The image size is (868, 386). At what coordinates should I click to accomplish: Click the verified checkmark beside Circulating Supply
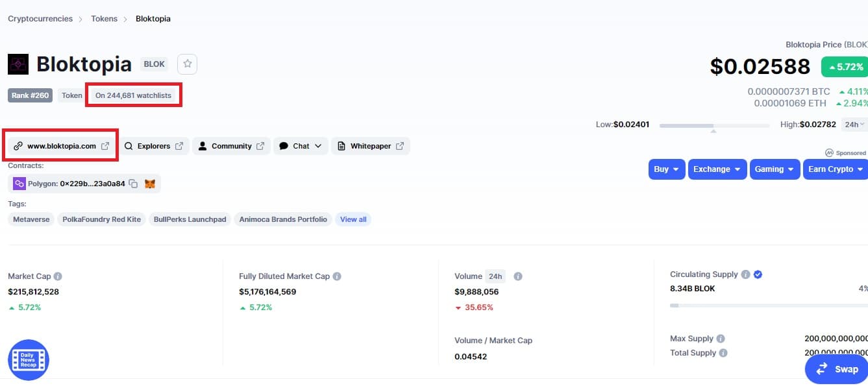pyautogui.click(x=758, y=274)
